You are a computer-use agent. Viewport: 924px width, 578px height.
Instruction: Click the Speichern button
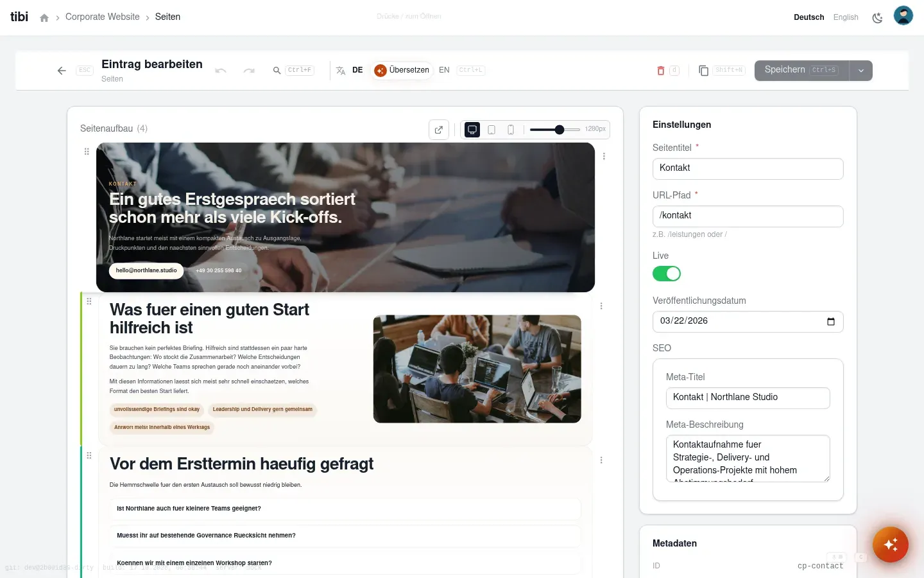point(802,71)
